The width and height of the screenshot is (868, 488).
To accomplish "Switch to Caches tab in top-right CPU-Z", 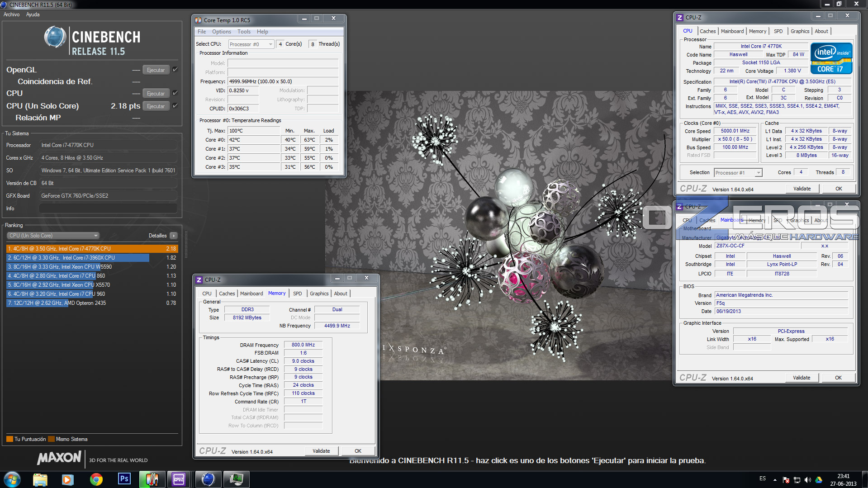I will coord(707,31).
